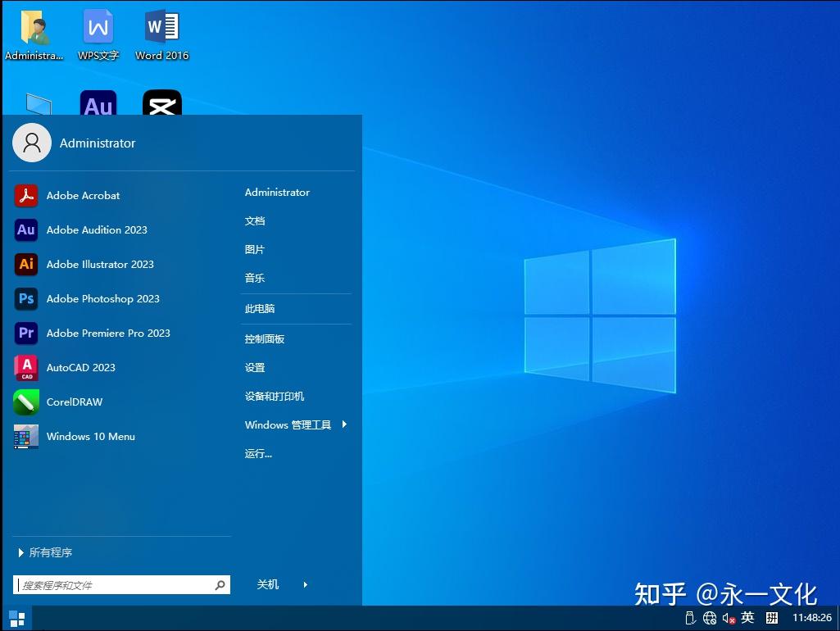Screen dimensions: 840x631
Task: Expand the 关机 options arrow
Action: tap(306, 584)
